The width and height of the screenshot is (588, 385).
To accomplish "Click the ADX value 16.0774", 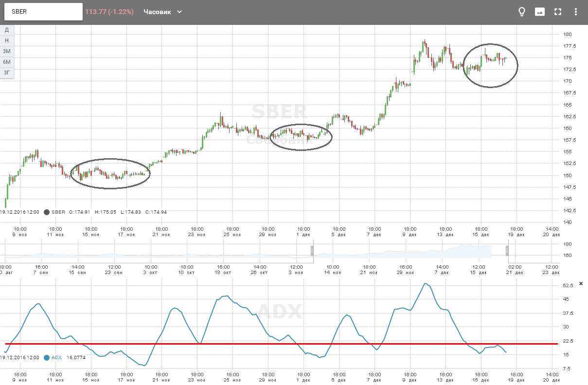I will pyautogui.click(x=76, y=358).
